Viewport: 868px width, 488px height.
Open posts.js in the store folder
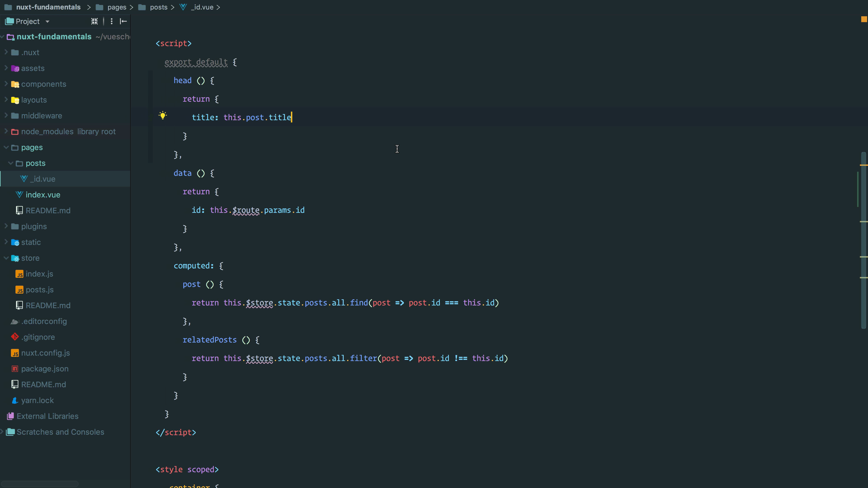coord(39,290)
